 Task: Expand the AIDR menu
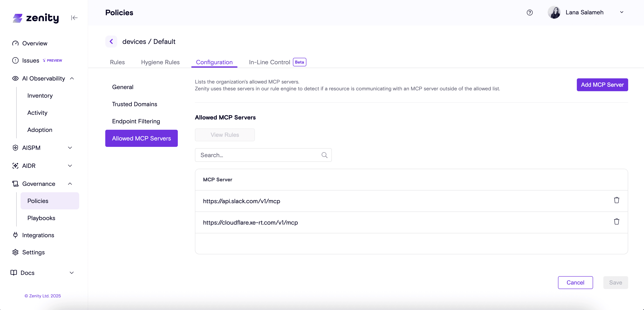point(70,166)
